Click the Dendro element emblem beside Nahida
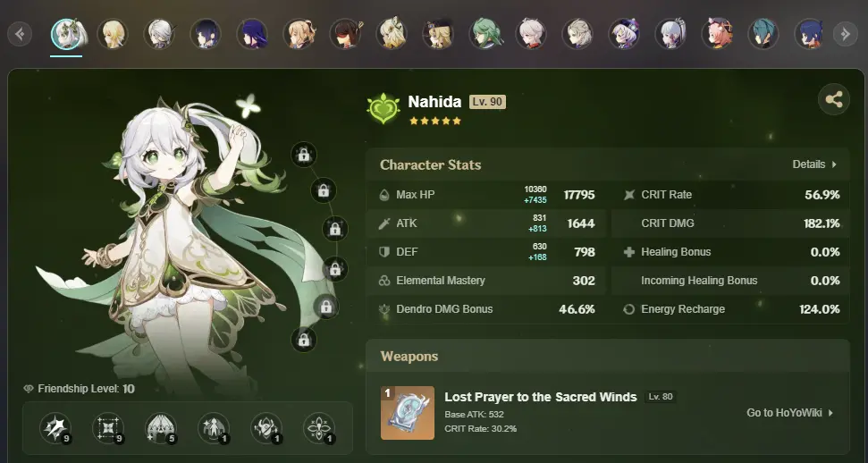Screen dimensions: 868x463 click(x=383, y=108)
